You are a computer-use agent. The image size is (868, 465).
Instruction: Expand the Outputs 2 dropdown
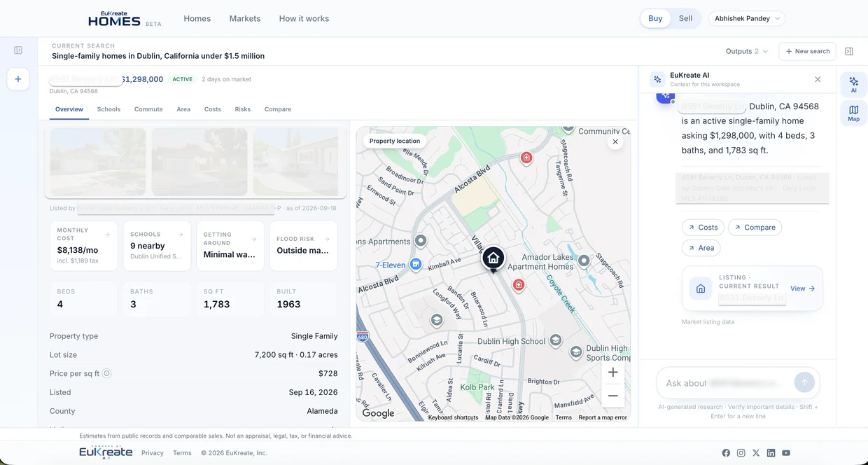click(x=747, y=51)
